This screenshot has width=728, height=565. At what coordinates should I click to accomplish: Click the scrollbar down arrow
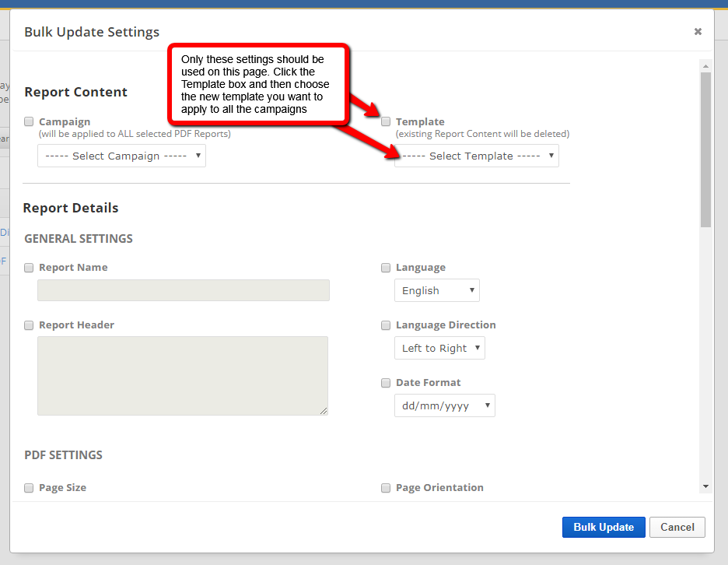click(x=705, y=486)
